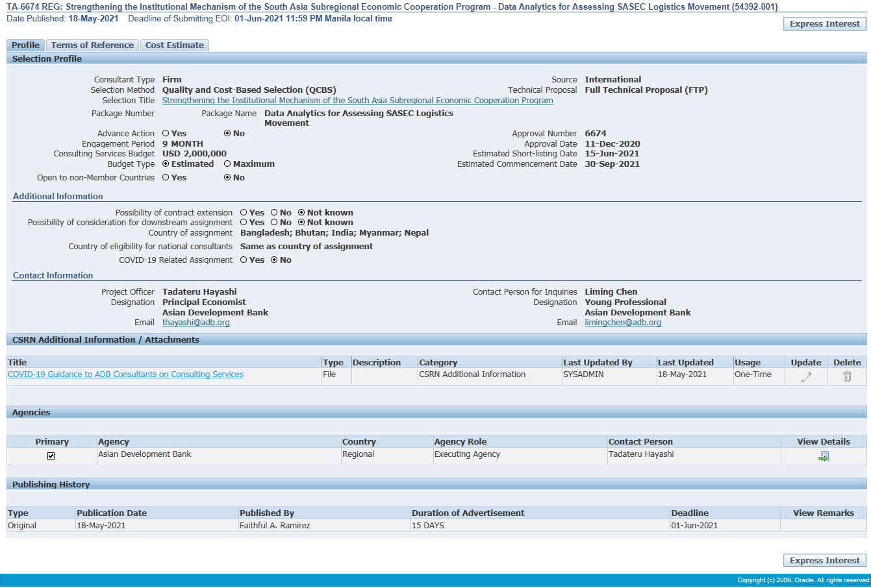Click the Approval Number 6674 value

(x=596, y=134)
